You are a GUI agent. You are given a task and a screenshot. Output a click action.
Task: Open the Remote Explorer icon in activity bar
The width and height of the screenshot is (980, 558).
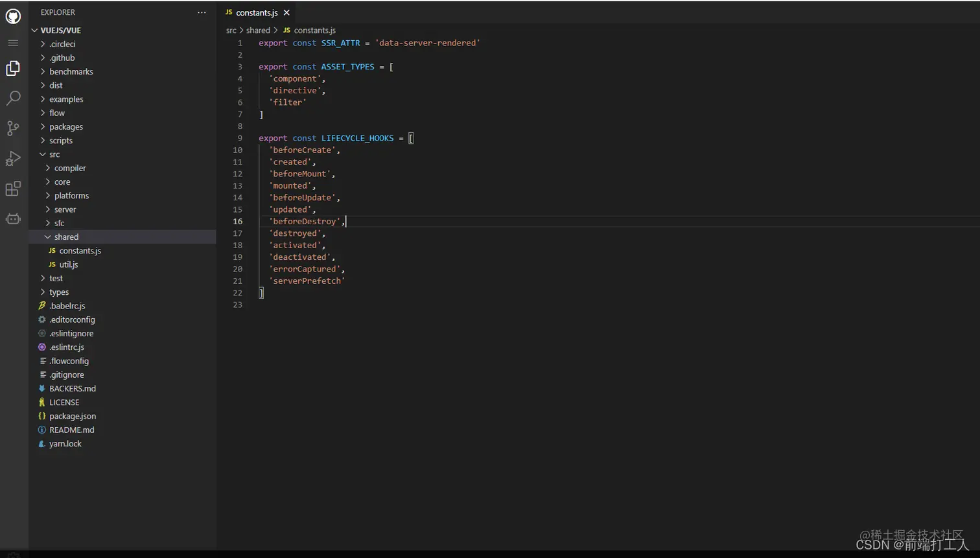(13, 219)
